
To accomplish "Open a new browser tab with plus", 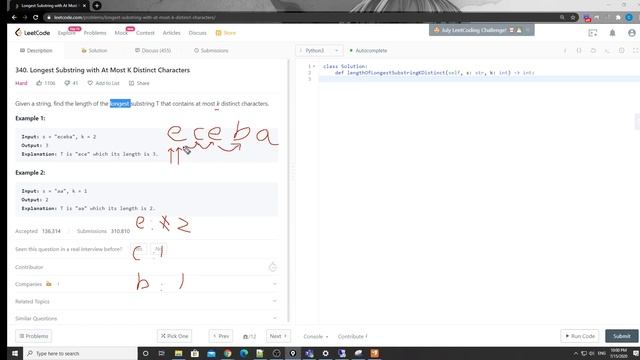I will (97, 6).
